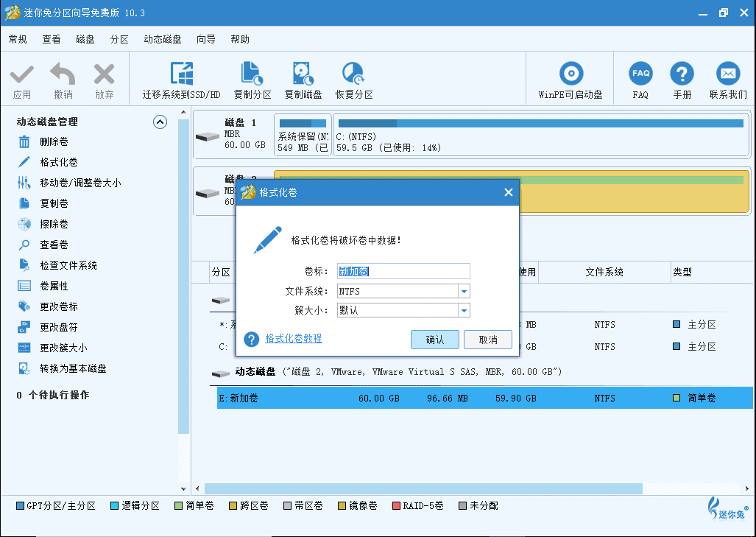This screenshot has height=537, width=756.
Task: Click the horizontal scrollbar left arrow
Action: (197, 489)
